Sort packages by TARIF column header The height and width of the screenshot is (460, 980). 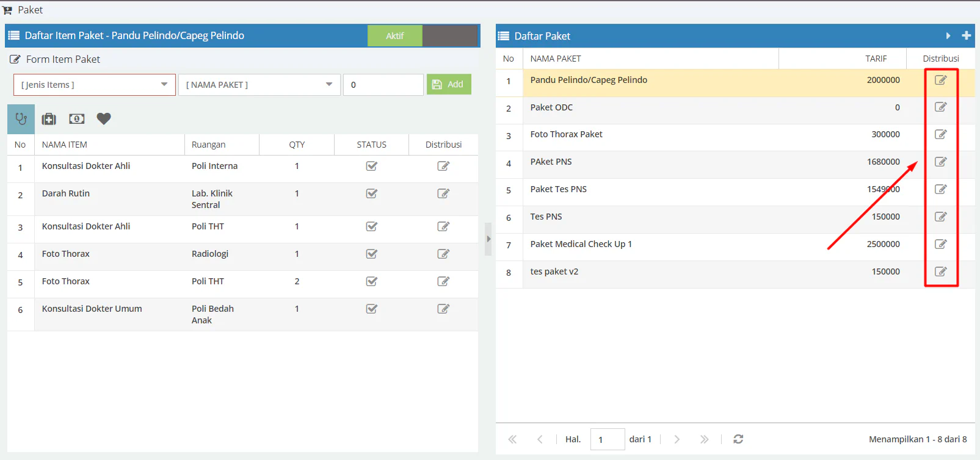843,59
